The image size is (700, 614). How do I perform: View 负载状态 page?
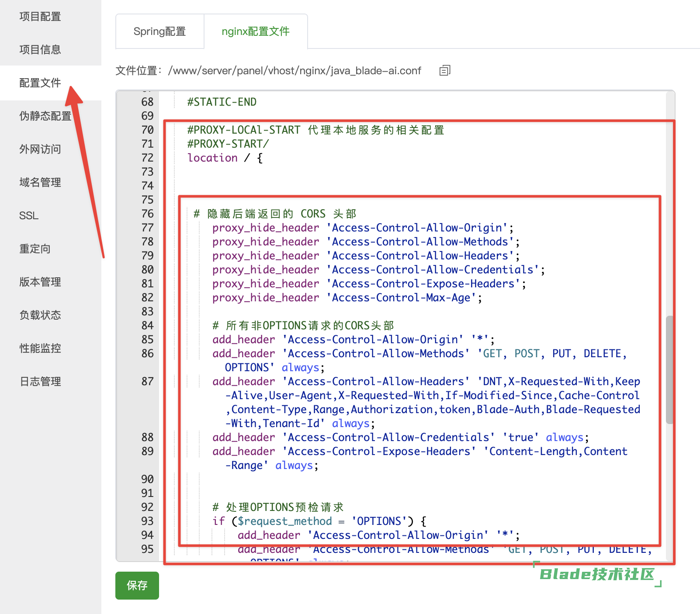pyautogui.click(x=40, y=315)
